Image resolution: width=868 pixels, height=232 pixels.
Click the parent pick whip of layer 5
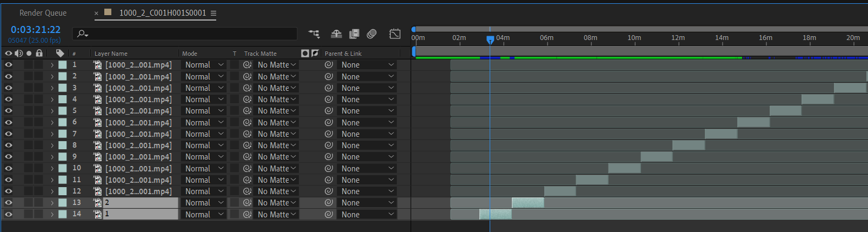pyautogui.click(x=329, y=111)
